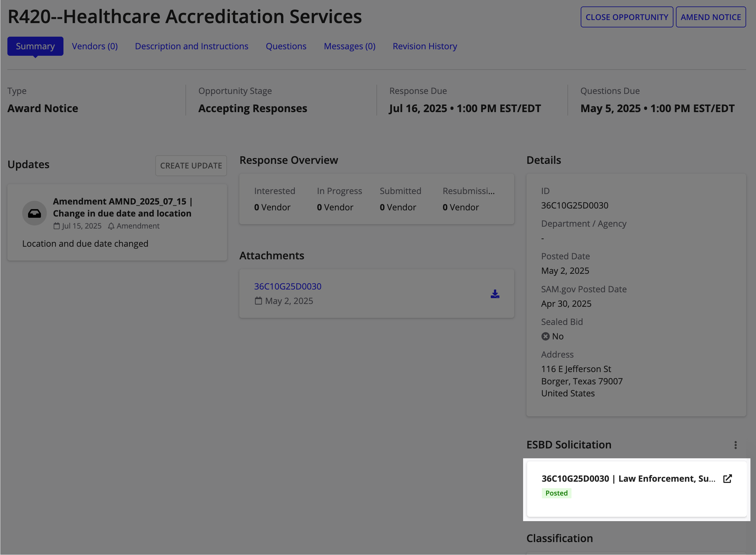
Task: Click the Sealed Bid 'No' x-circle icon
Action: point(545,336)
